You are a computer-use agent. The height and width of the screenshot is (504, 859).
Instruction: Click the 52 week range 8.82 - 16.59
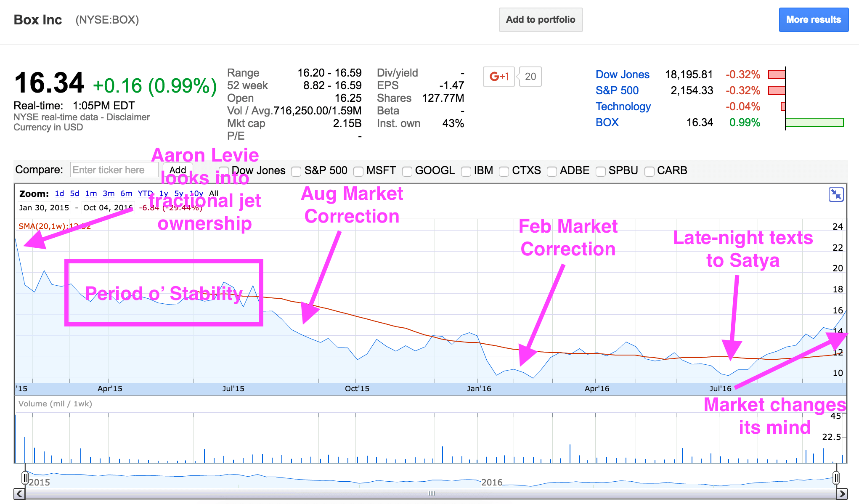click(332, 85)
